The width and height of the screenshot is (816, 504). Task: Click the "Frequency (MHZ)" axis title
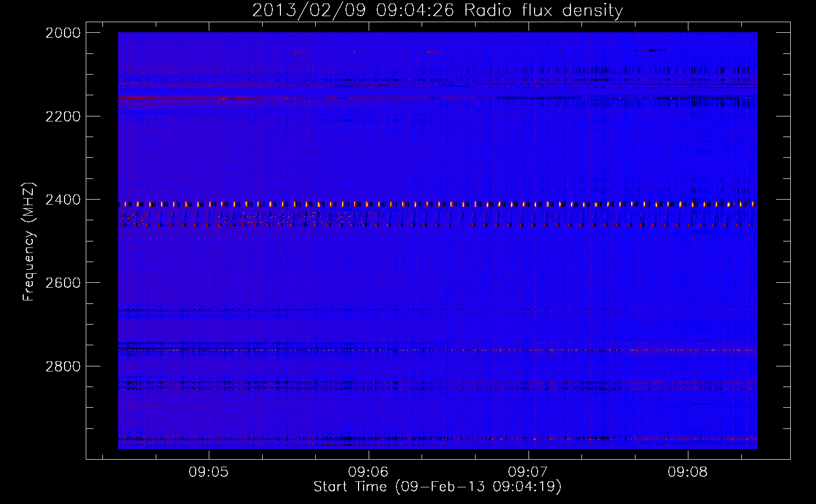pos(29,241)
